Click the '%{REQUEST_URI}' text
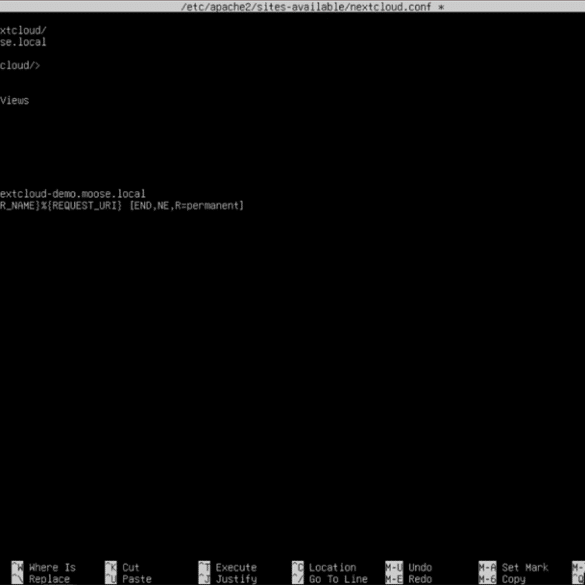Screen dimensions: 585x585 pos(81,206)
